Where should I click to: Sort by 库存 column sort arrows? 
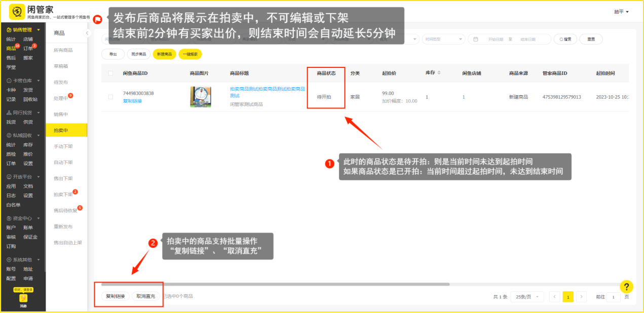coord(439,73)
